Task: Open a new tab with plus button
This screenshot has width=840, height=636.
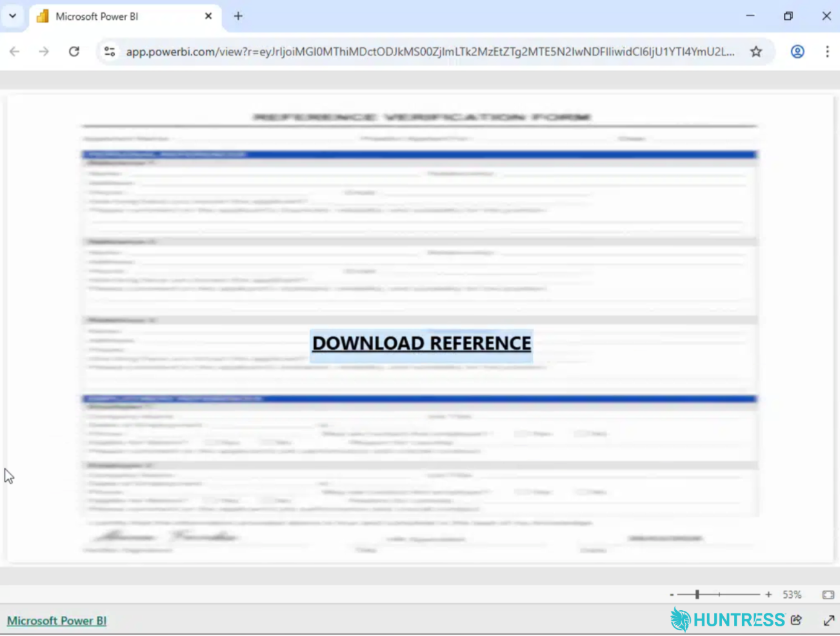Action: click(238, 16)
